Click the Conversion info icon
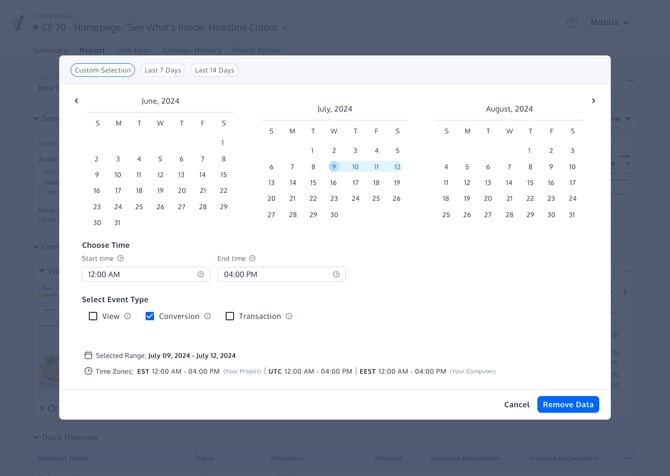Viewport: 670px width, 476px height. (207, 316)
